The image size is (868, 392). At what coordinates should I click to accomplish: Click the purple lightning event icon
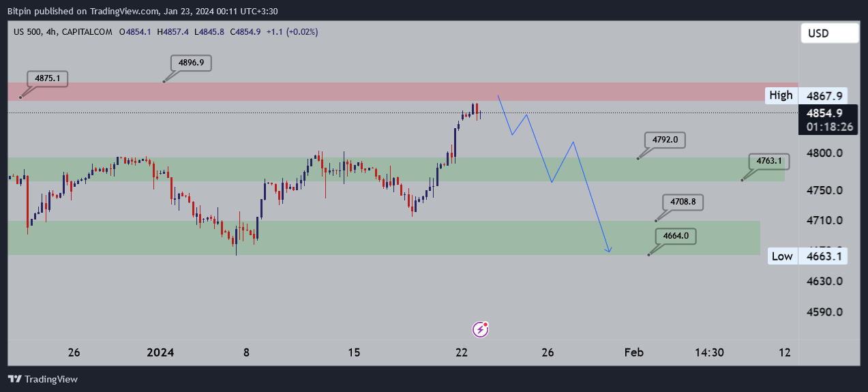click(x=481, y=330)
